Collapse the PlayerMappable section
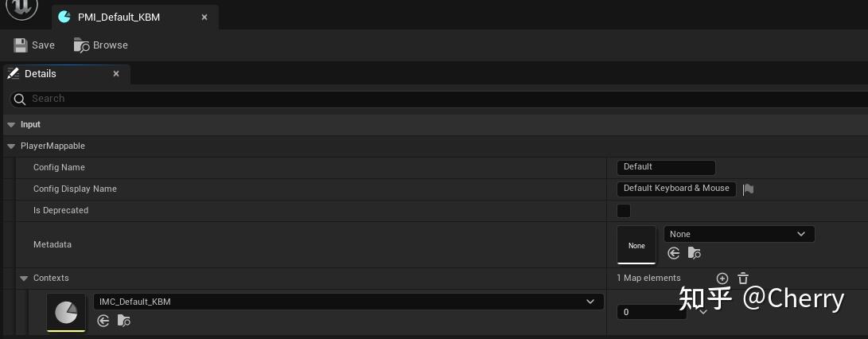868x339 pixels. 11,146
